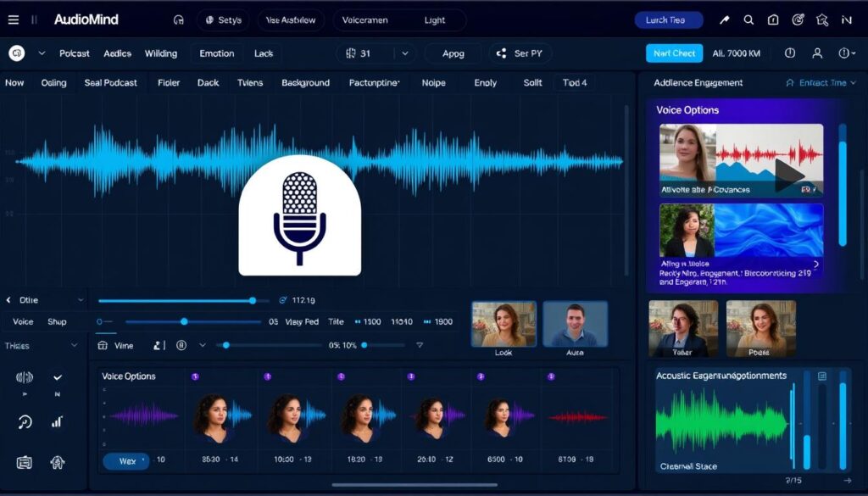Click the Wex pill button

point(126,460)
